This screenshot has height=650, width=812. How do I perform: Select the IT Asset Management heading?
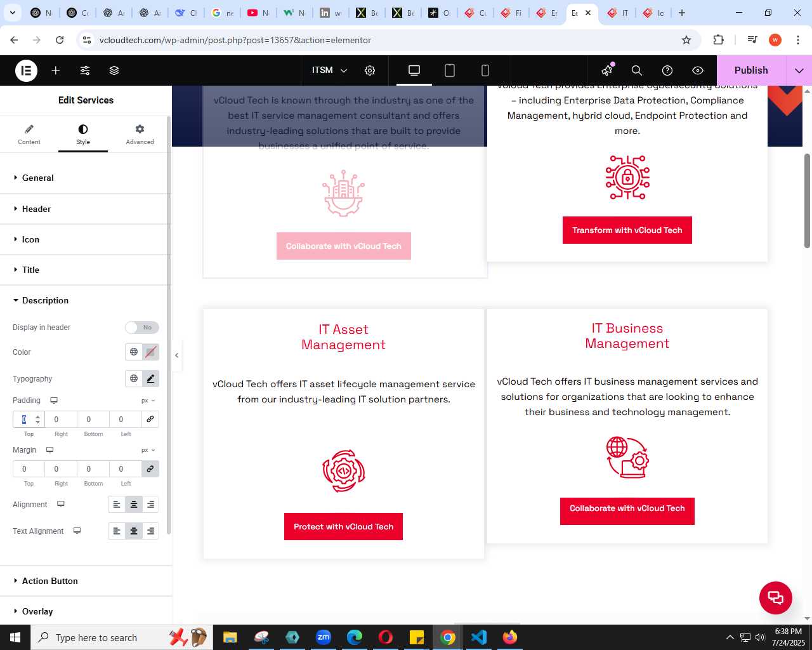click(x=343, y=337)
